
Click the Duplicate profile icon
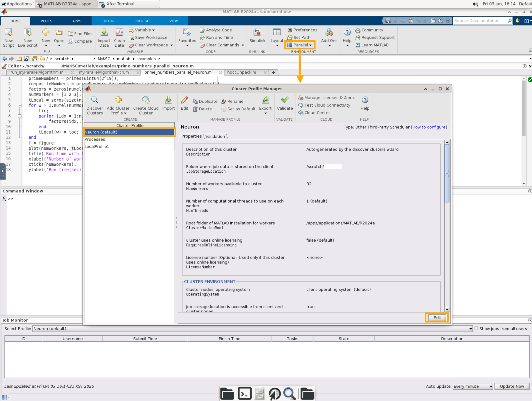(195, 102)
